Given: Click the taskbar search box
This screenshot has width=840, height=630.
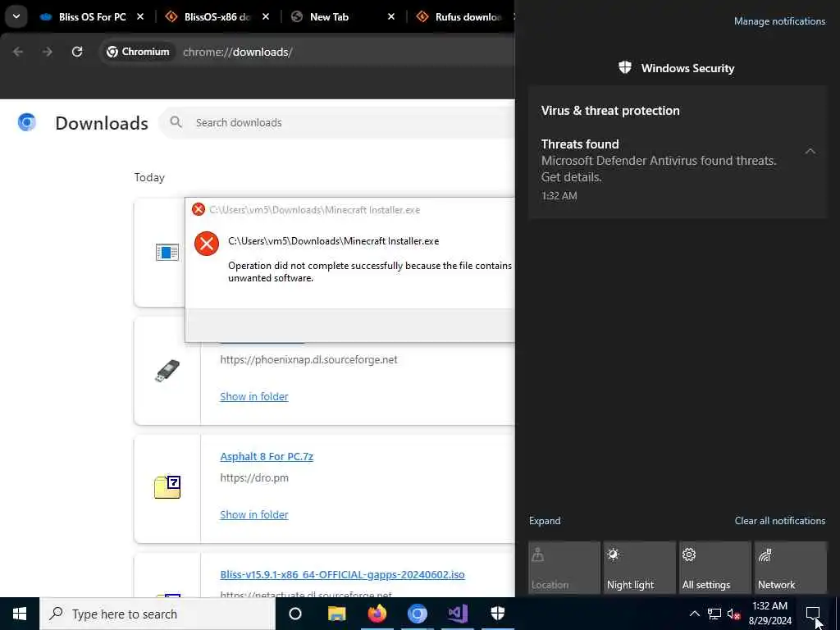Looking at the screenshot, I should point(157,614).
